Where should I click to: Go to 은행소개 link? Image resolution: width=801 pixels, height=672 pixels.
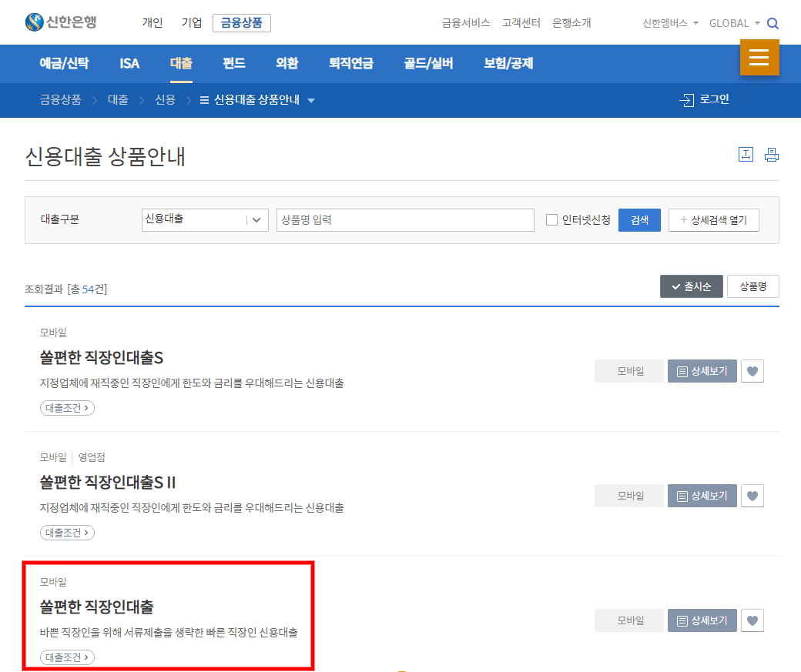pyautogui.click(x=571, y=23)
